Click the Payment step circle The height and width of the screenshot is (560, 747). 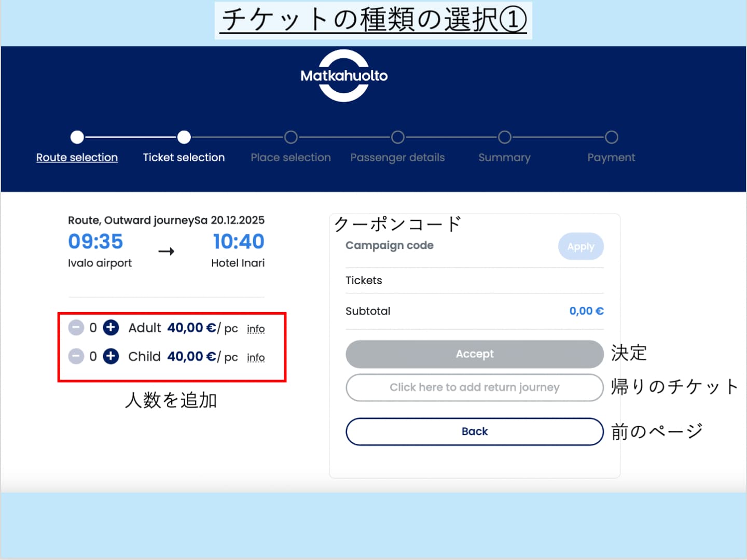click(612, 137)
